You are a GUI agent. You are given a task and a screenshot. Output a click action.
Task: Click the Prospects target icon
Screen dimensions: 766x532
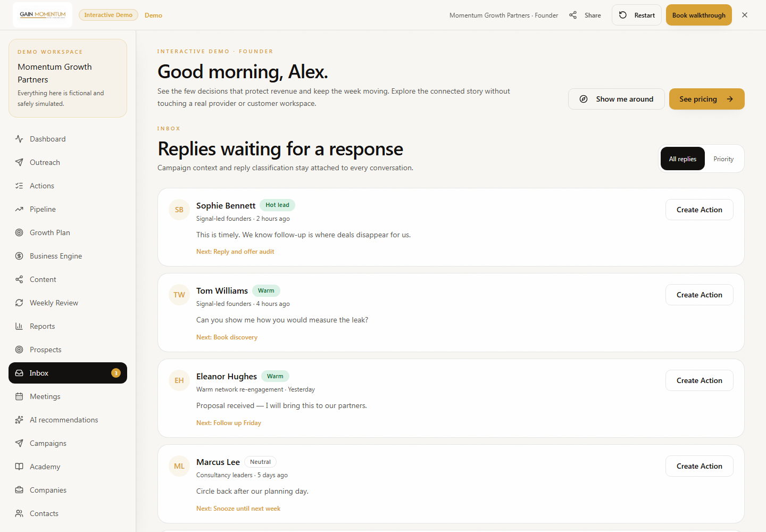point(19,350)
